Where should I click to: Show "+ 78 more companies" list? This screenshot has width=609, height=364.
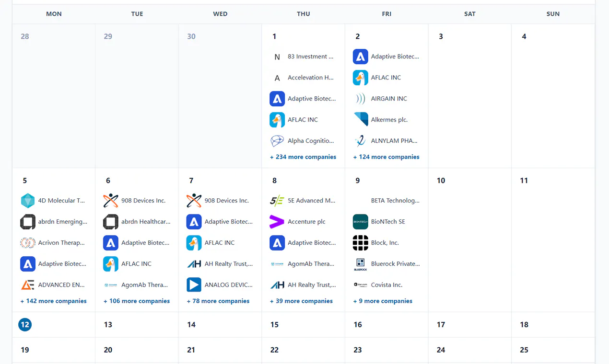coord(218,301)
